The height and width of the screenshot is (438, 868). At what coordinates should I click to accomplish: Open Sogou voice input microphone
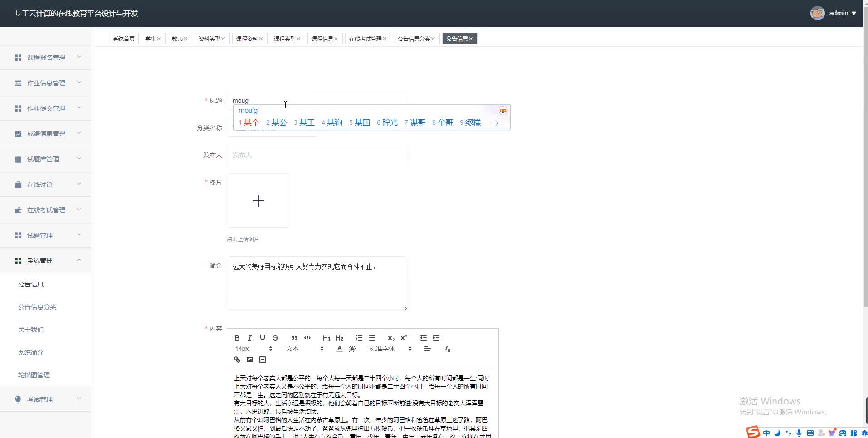pyautogui.click(x=799, y=433)
